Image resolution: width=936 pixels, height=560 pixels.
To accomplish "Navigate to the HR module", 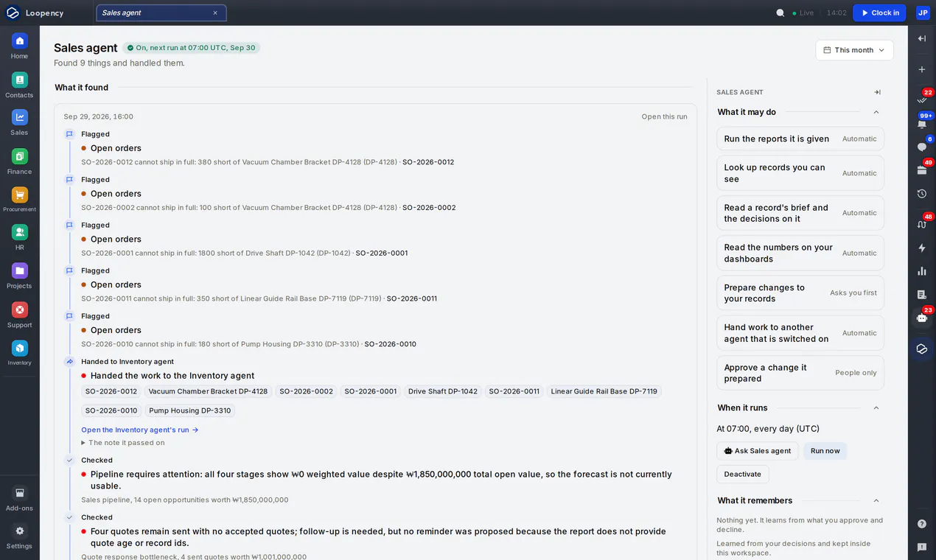I will pos(19,238).
